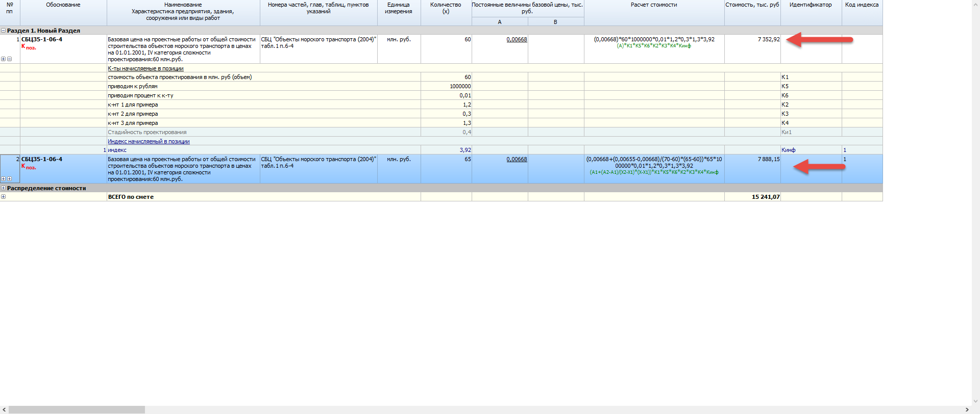Click the horizontal scrollbar right arrow
The height and width of the screenshot is (414, 980).
(967, 409)
